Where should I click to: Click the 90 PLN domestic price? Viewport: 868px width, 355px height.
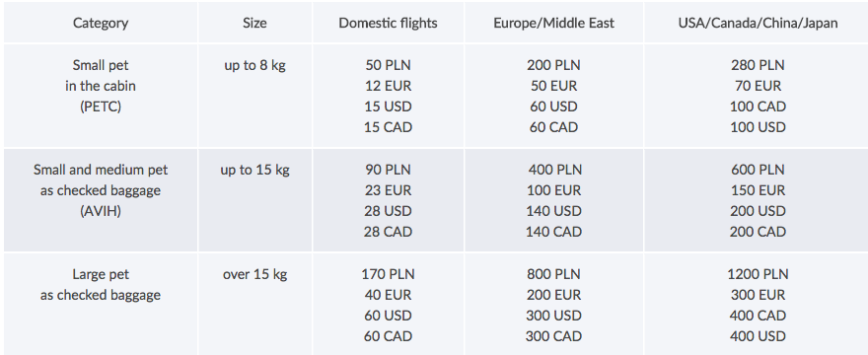pos(388,170)
